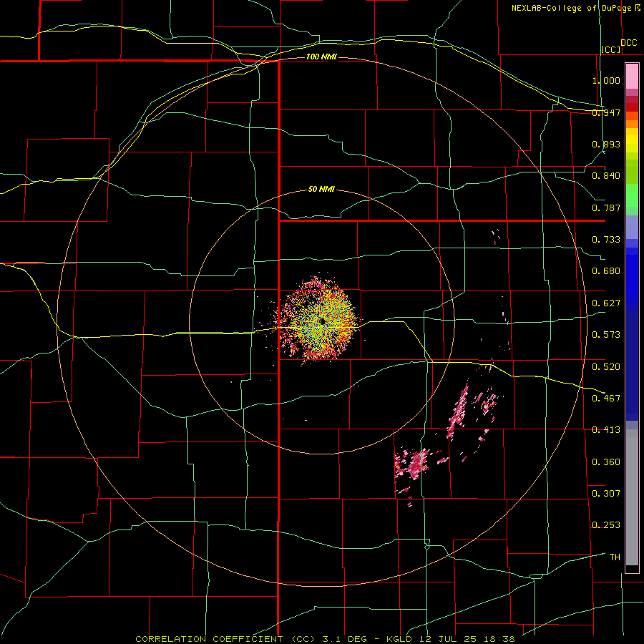Pick the light pink color bar segment
644x644 pixels.
(632, 77)
